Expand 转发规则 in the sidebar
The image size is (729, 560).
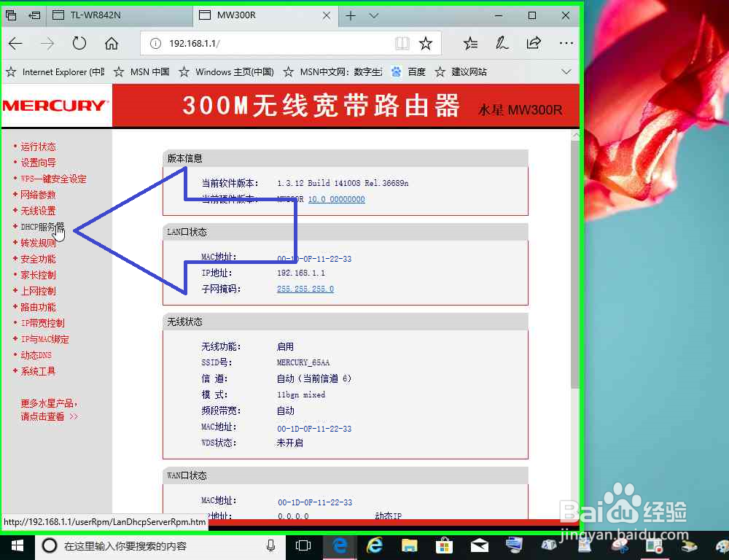click(38, 243)
